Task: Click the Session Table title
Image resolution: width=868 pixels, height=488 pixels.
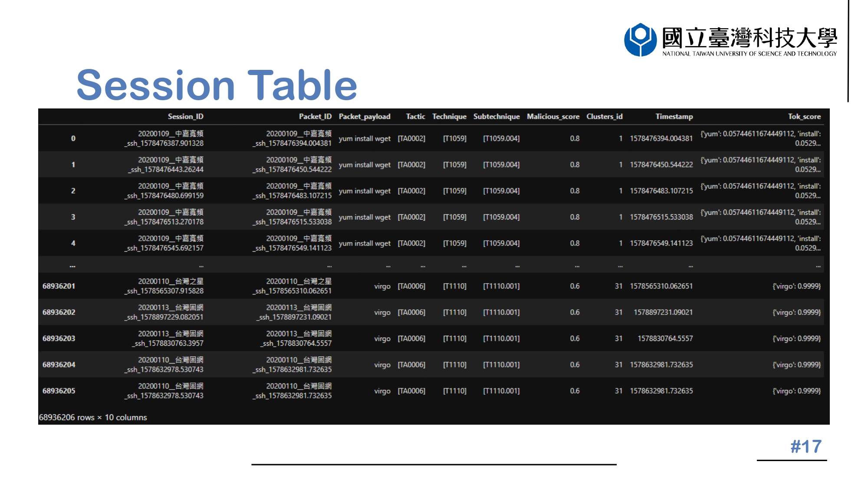Action: click(x=217, y=85)
